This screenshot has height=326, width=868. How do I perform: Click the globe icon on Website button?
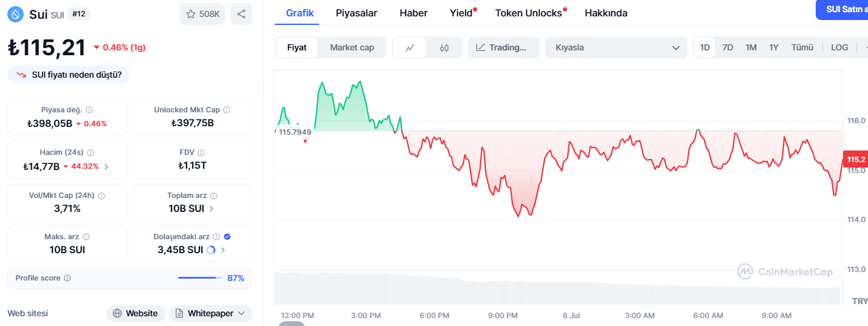118,313
